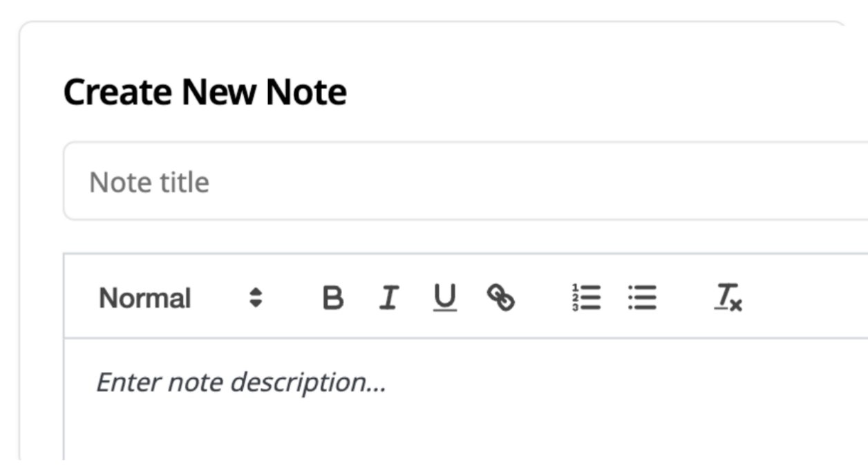868x475 pixels.
Task: Click the up-down arrows beside Normal
Action: pyautogui.click(x=256, y=298)
